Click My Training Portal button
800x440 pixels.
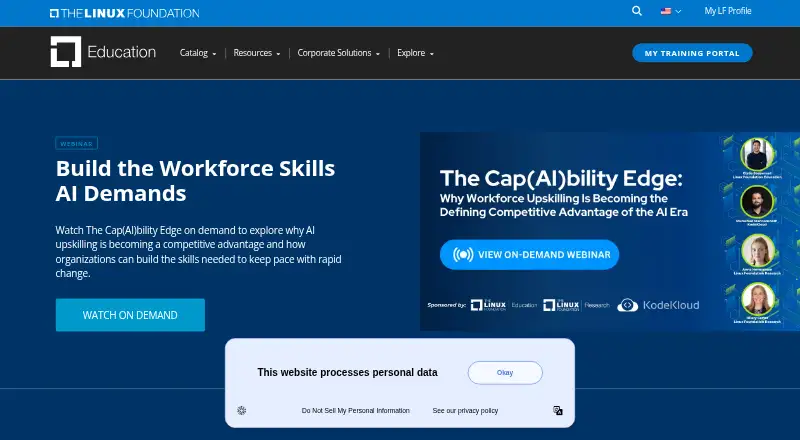[x=692, y=53]
